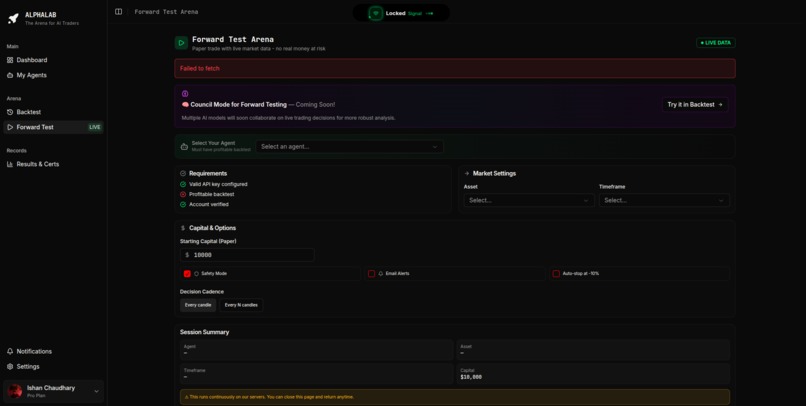Click the Account verified check icon

click(183, 205)
